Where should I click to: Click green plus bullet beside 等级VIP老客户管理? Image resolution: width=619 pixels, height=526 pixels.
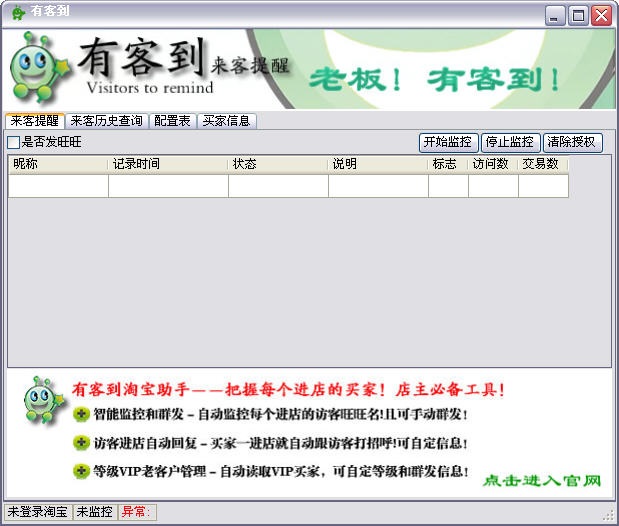point(81,471)
